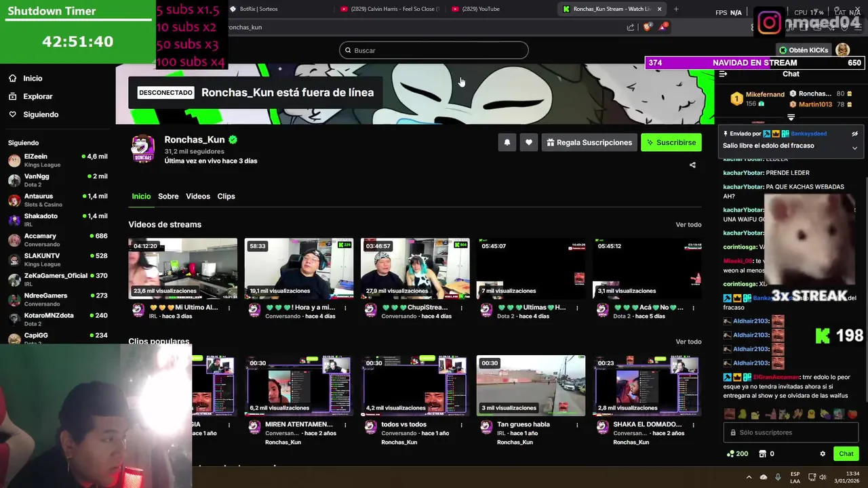The width and height of the screenshot is (868, 488).
Task: Click Ver todo for Videos de streams
Action: (x=688, y=225)
